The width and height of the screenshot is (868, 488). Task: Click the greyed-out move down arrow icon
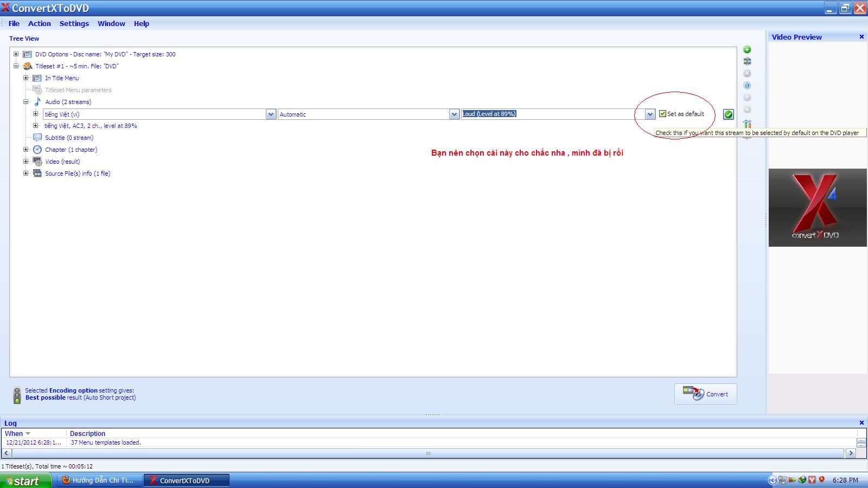pyautogui.click(x=747, y=109)
